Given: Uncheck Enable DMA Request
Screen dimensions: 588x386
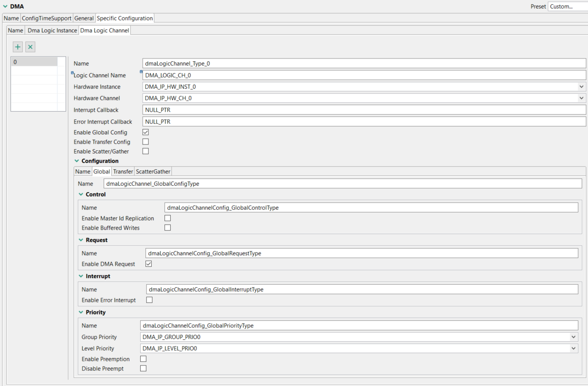Looking at the screenshot, I should (148, 264).
